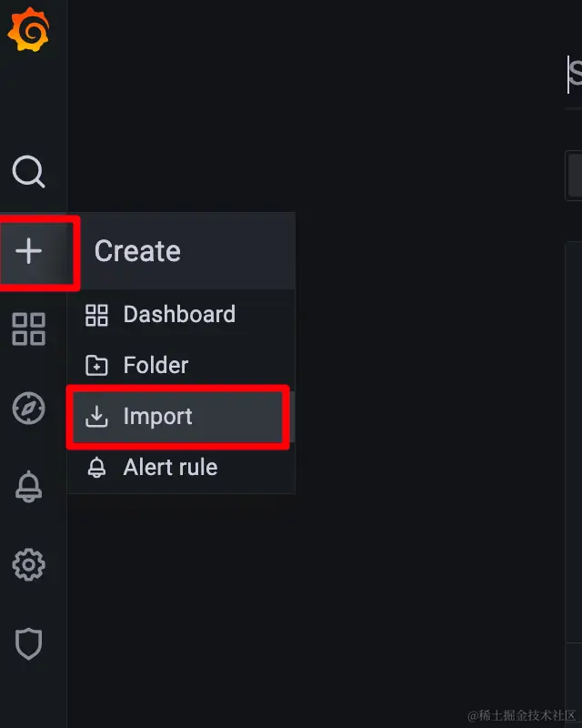Screen dimensions: 582x728
Task: Click the 稀土掘金技术社区 watermark text
Action: (523, 717)
